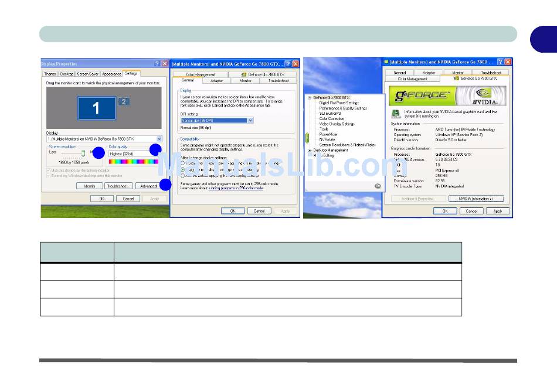
Task: Open the 'running programs in 256-color mode' link
Action: tap(236, 188)
